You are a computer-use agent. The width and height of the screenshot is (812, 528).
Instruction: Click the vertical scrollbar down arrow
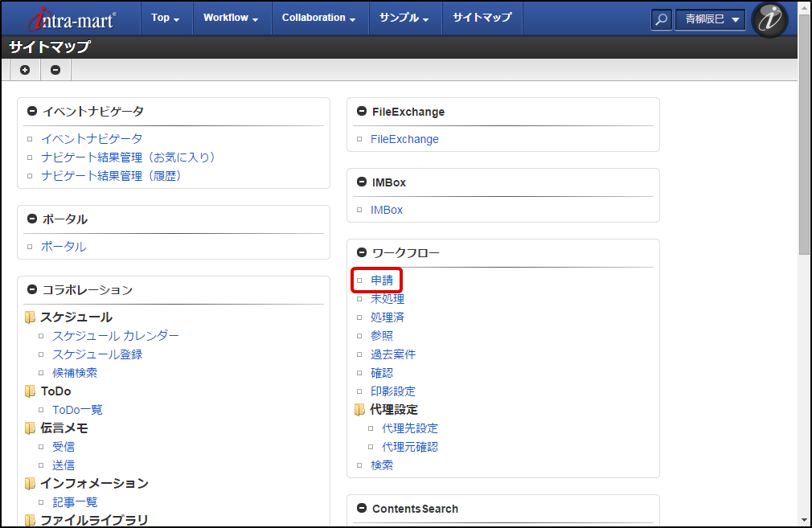pyautogui.click(x=805, y=520)
